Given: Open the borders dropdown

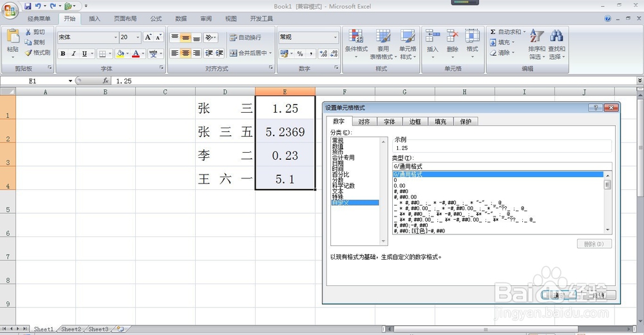Looking at the screenshot, I should pyautogui.click(x=110, y=53).
